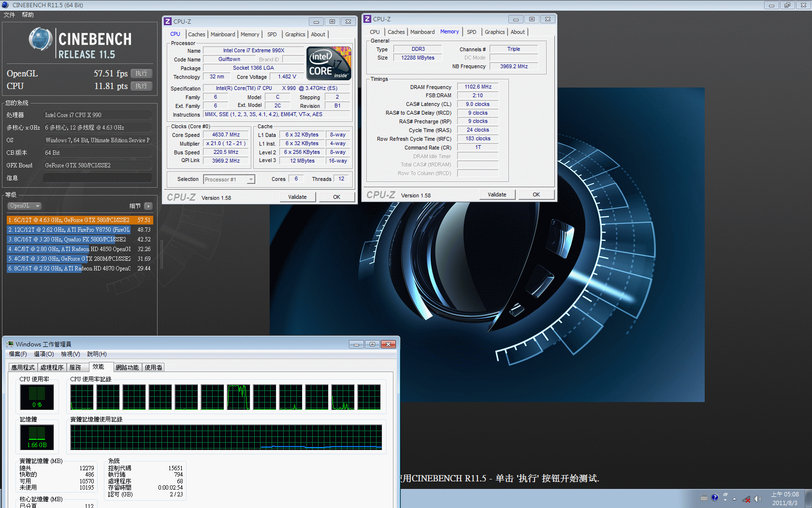Click the 信息 info input field in Cinebench
This screenshot has height=508, width=812.
[98, 178]
